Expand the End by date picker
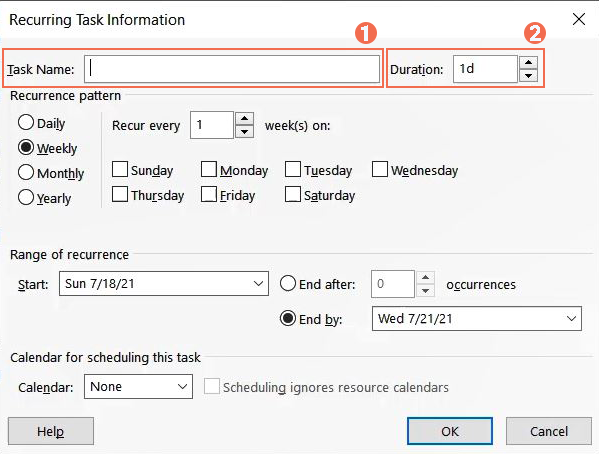Image resolution: width=599 pixels, height=454 pixels. (x=571, y=318)
